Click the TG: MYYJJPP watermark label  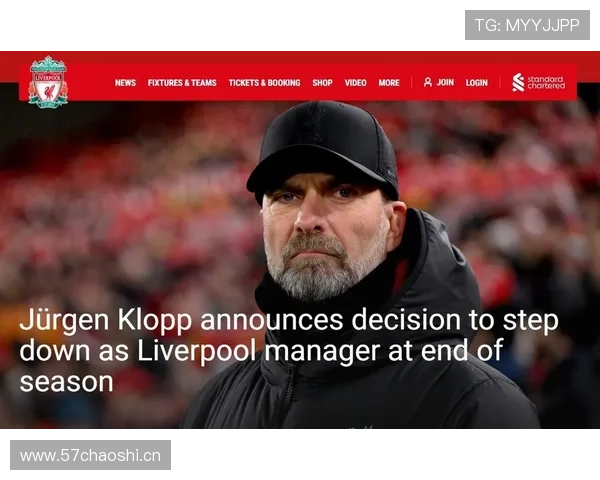click(x=527, y=25)
